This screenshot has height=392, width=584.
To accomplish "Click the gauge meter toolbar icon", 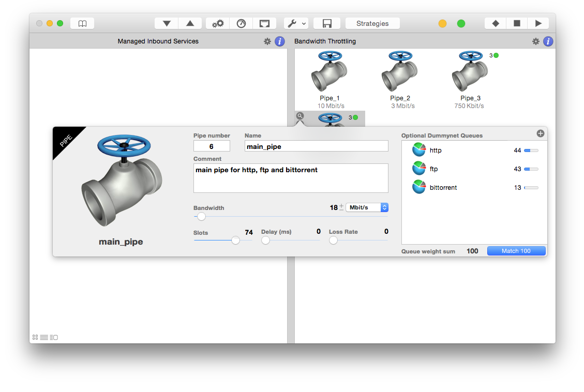I will coord(241,23).
